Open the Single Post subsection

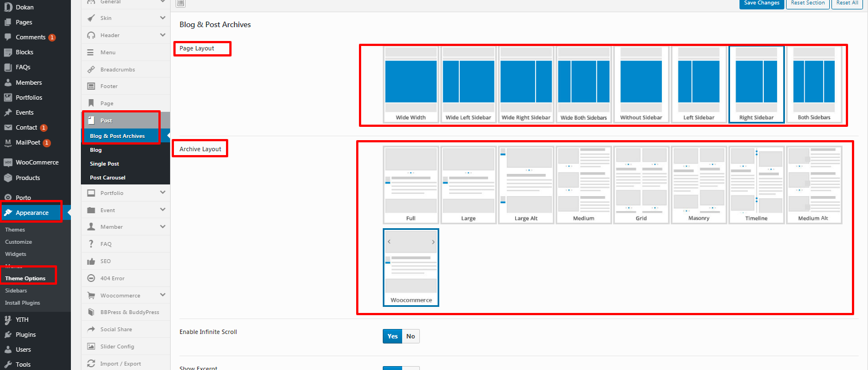(x=126, y=164)
